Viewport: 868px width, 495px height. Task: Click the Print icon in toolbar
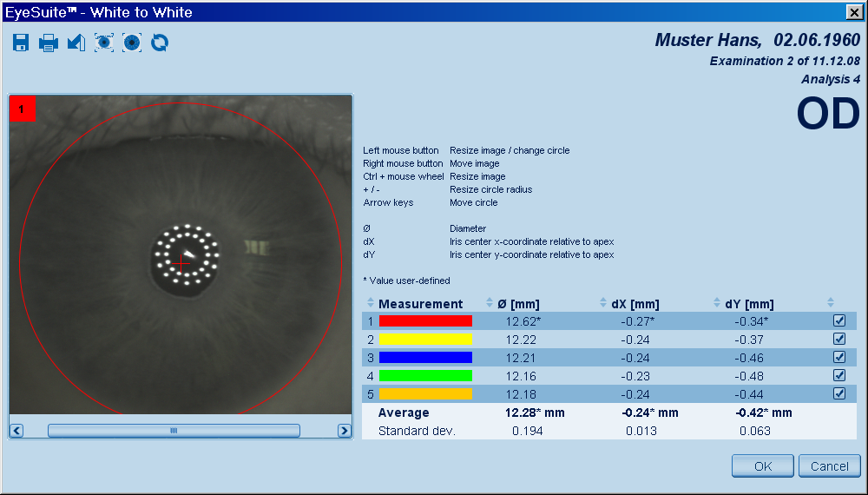point(49,43)
